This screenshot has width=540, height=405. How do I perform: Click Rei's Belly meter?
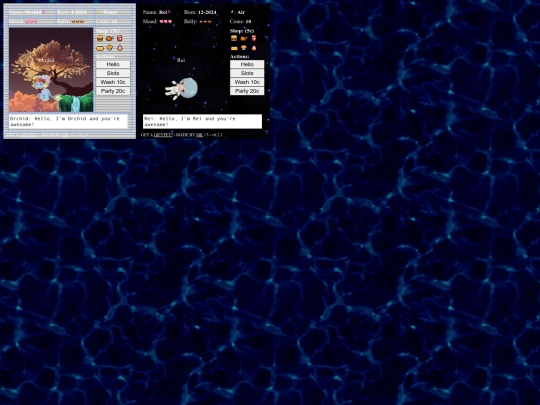tap(206, 21)
